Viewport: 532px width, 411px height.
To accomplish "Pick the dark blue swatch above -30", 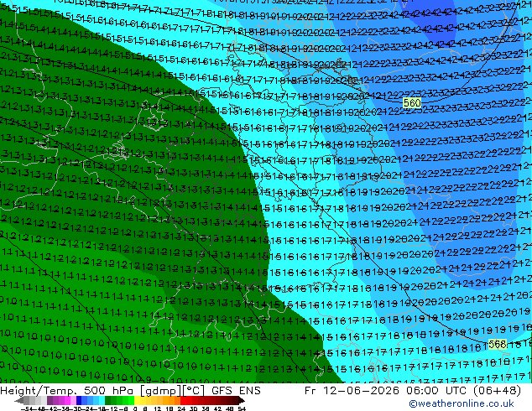I will coord(79,401).
